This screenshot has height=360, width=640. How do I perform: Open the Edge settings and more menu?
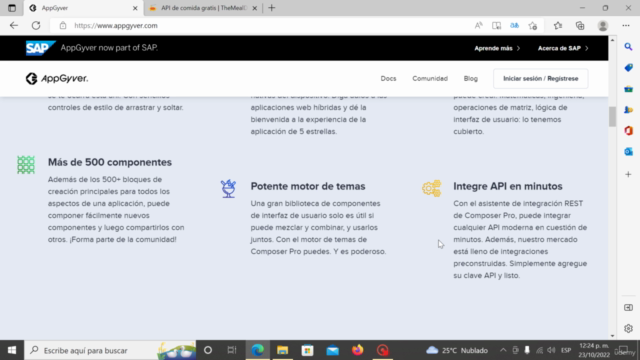(x=626, y=25)
